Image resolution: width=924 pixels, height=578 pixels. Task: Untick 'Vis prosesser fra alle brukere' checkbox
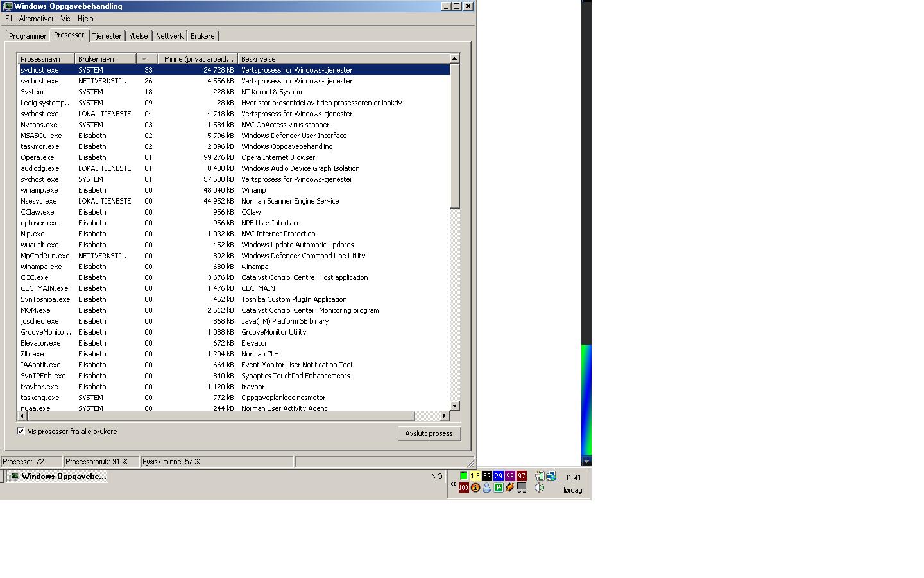click(21, 431)
